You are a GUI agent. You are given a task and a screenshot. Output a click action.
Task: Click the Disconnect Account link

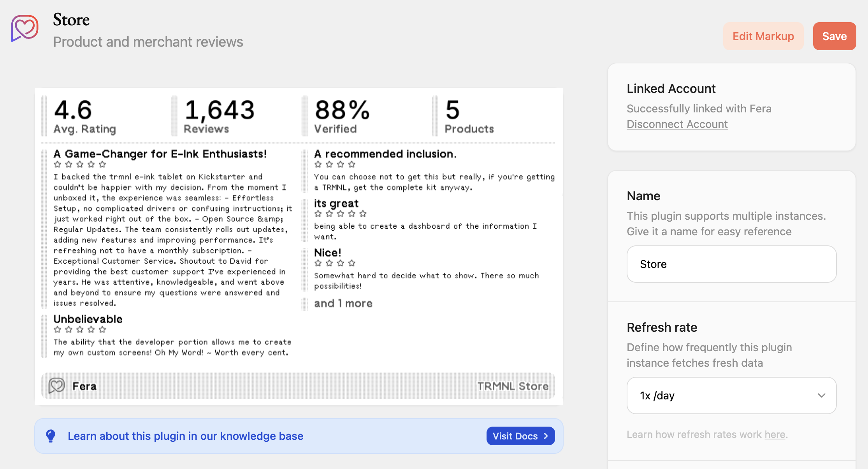point(677,124)
